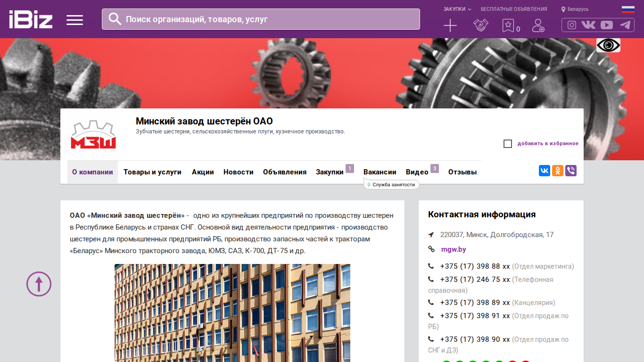Click the plus add icon in header
Image resolution: width=644 pixels, height=362 pixels.
point(450,25)
